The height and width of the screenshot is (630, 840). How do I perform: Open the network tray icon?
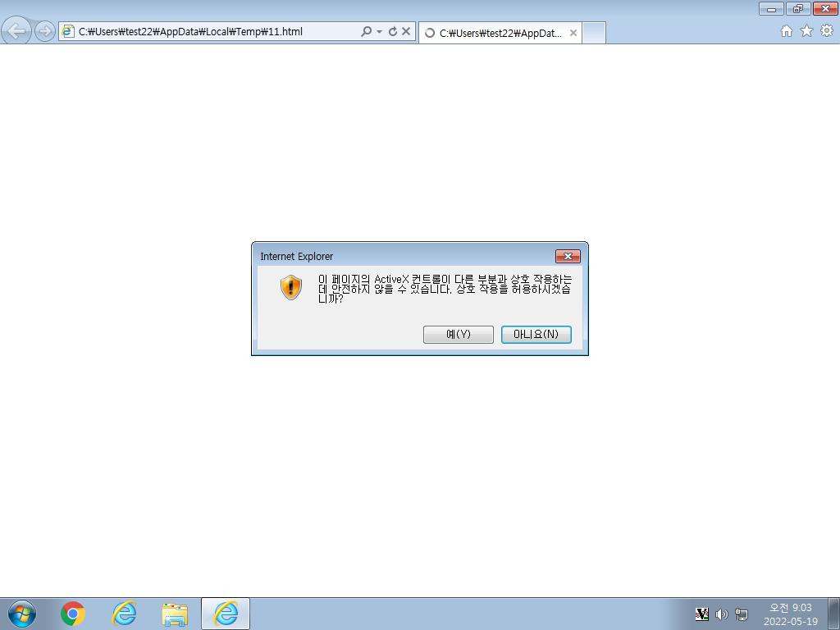pos(742,614)
